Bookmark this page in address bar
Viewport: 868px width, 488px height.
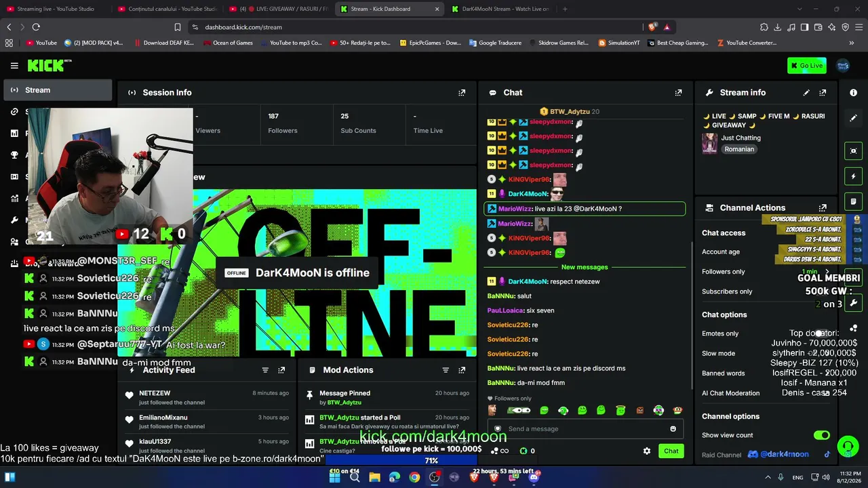click(x=178, y=27)
